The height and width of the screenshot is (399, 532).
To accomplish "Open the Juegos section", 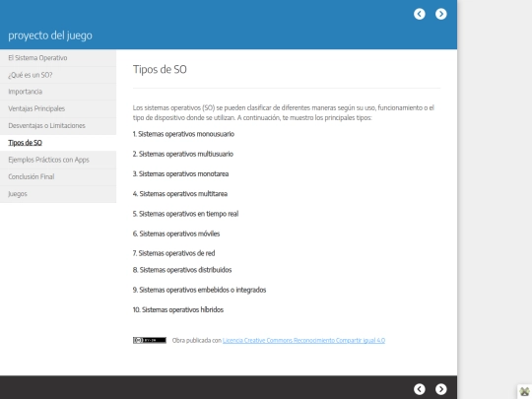I will pos(58,194).
